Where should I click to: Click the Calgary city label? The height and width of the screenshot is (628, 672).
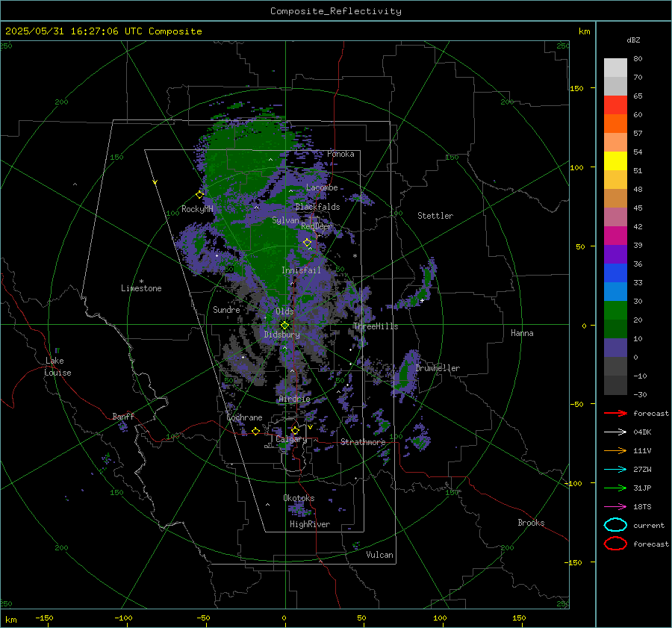click(x=291, y=439)
